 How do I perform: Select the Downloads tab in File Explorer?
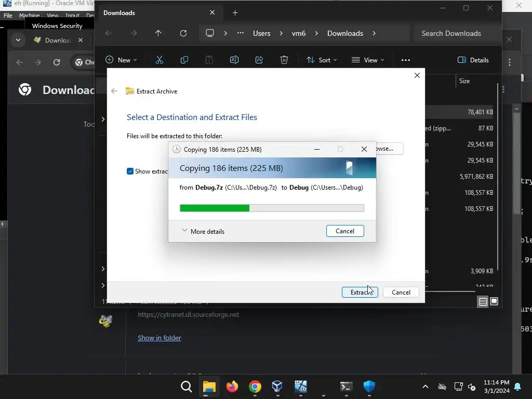pos(158,13)
